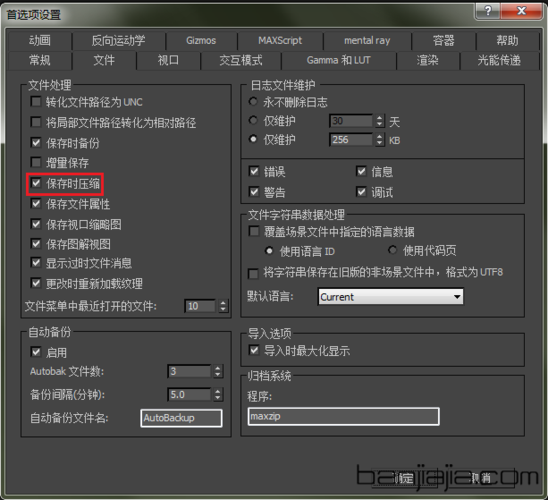Check 将局部文件路径转化为相对路径
Image resolution: width=548 pixels, height=500 pixels.
tap(36, 122)
